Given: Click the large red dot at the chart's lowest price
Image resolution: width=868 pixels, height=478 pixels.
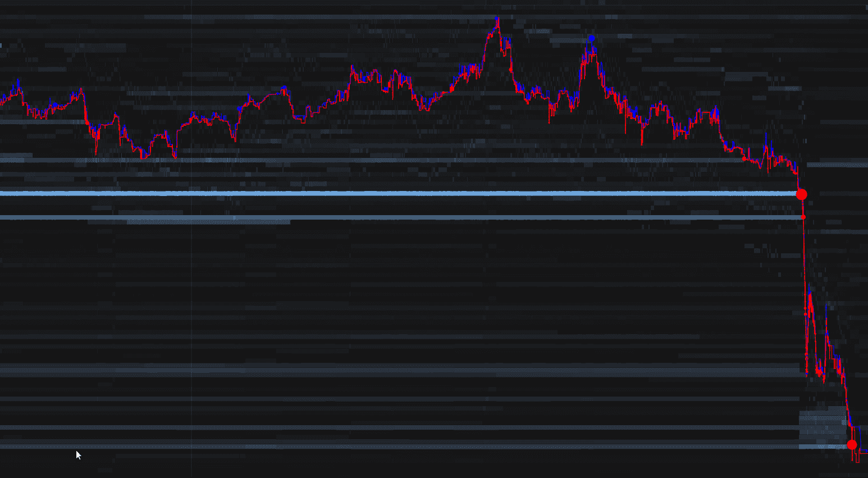Looking at the screenshot, I should (x=852, y=445).
